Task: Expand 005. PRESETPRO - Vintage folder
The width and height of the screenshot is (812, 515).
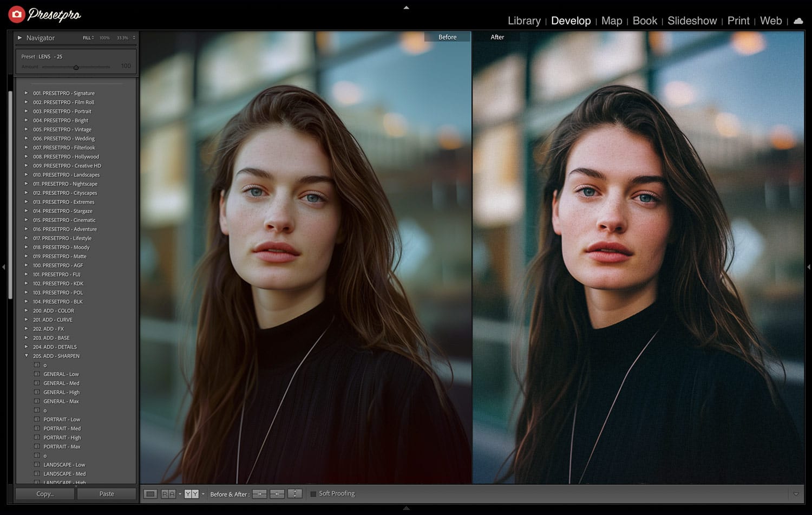Action: coord(26,129)
